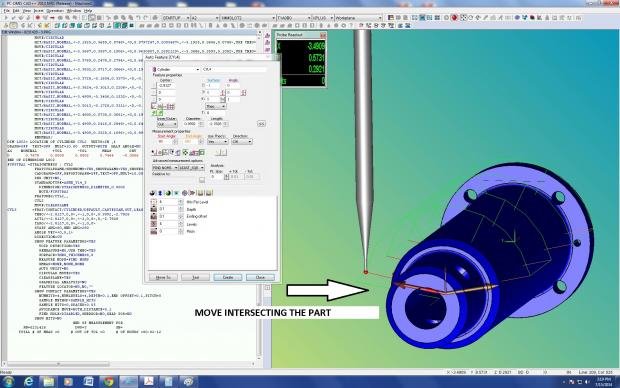
Task: Click the black sphere contact properties icon
Action: point(153,193)
